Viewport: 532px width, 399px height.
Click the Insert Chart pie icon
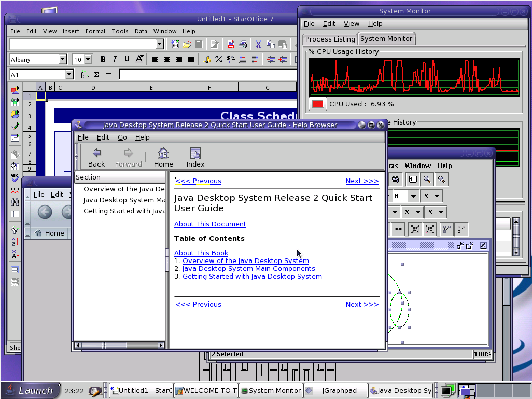[15, 114]
